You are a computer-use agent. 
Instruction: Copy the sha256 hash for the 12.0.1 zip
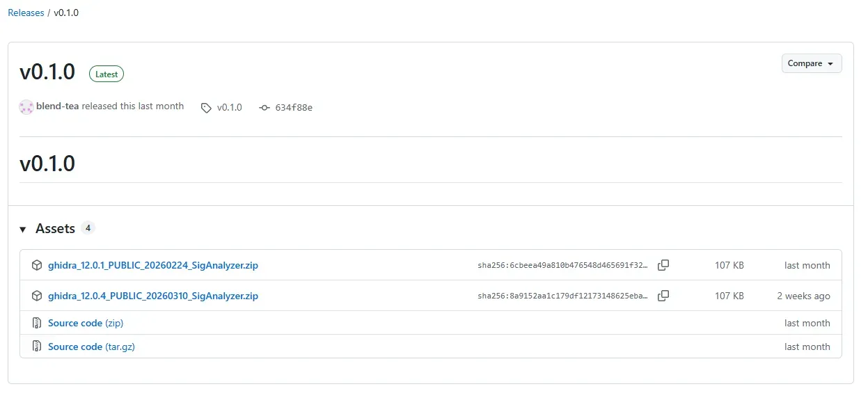tap(663, 265)
